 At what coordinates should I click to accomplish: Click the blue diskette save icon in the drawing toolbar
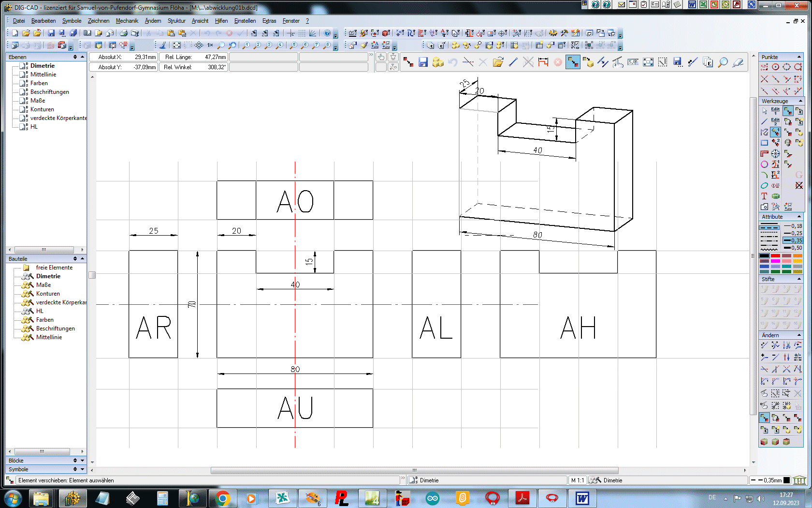tap(423, 62)
